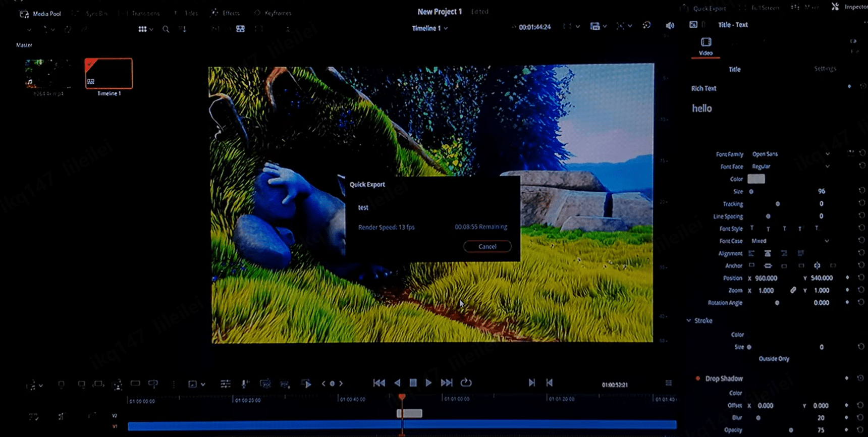The height and width of the screenshot is (437, 868).
Task: Collapse the Stroke section
Action: pos(689,320)
